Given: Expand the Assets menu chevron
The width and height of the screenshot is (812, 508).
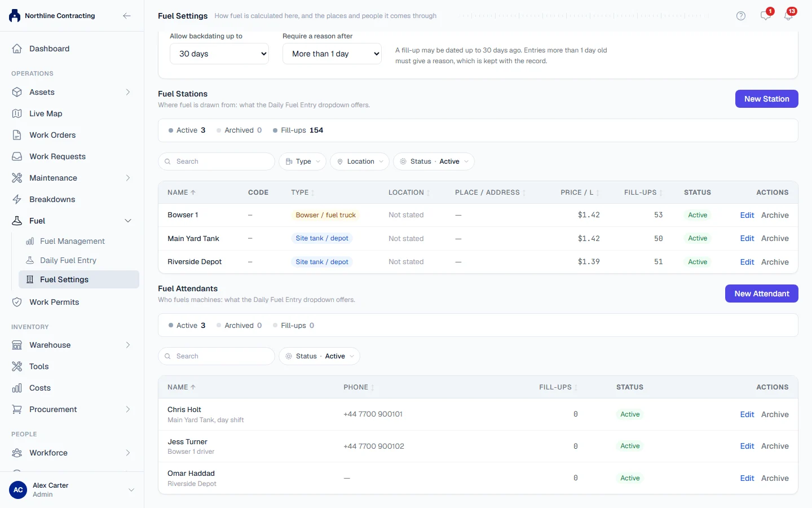Looking at the screenshot, I should (x=128, y=92).
